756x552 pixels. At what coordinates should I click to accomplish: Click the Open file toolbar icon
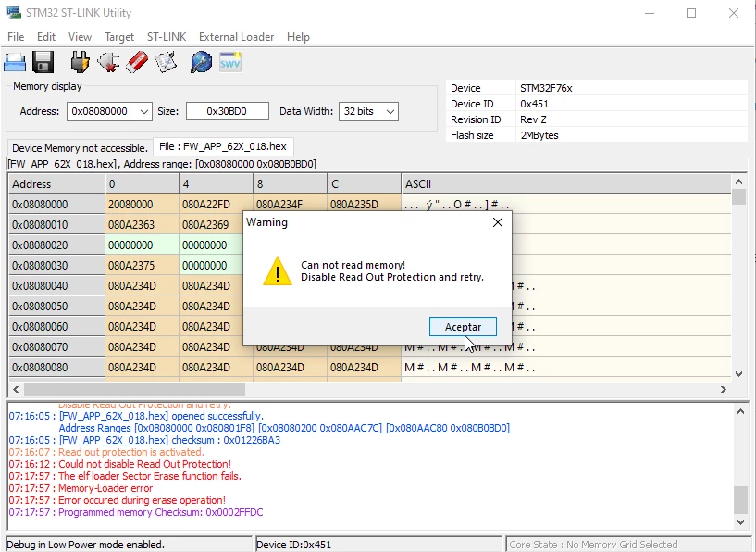(15, 62)
